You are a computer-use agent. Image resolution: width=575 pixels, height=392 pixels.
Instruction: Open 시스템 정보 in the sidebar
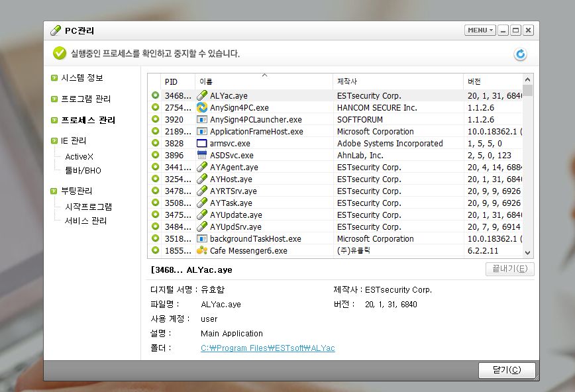click(81, 77)
